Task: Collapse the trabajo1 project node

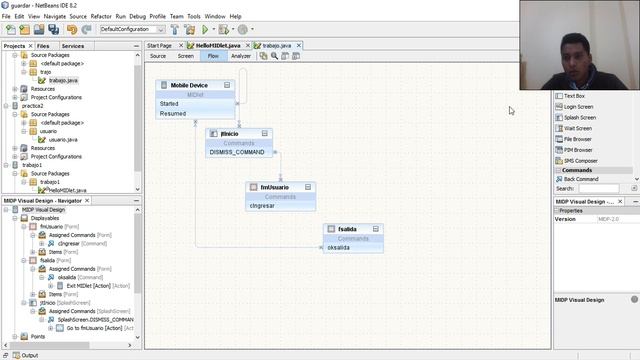Action: 6,165
